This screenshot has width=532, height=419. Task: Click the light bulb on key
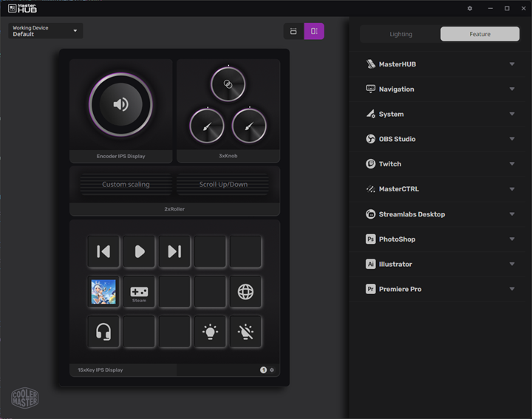[210, 332]
